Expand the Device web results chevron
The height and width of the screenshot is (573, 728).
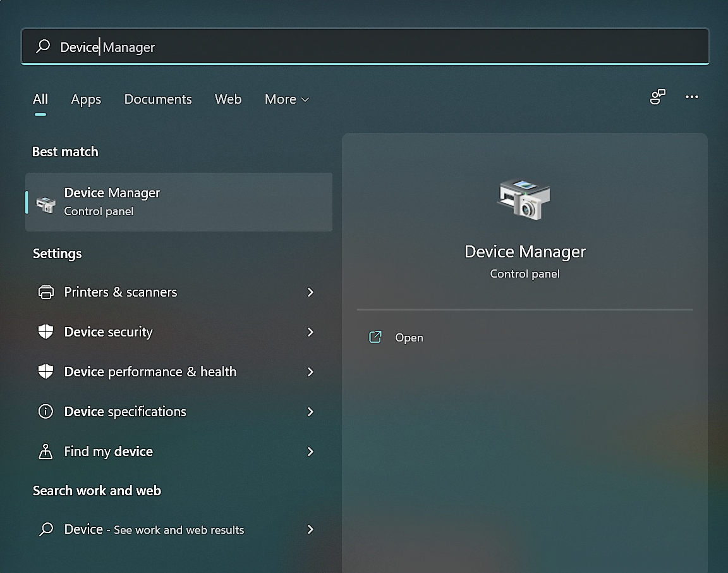311,529
